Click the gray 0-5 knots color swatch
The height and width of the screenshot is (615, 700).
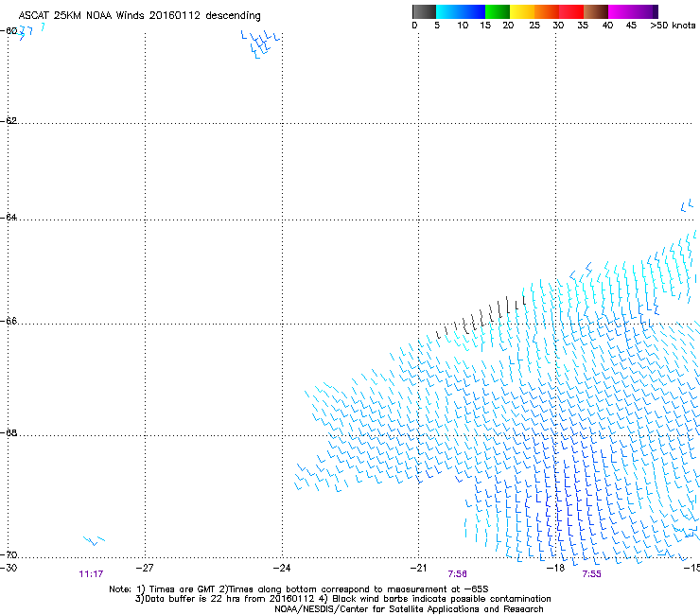coord(424,11)
